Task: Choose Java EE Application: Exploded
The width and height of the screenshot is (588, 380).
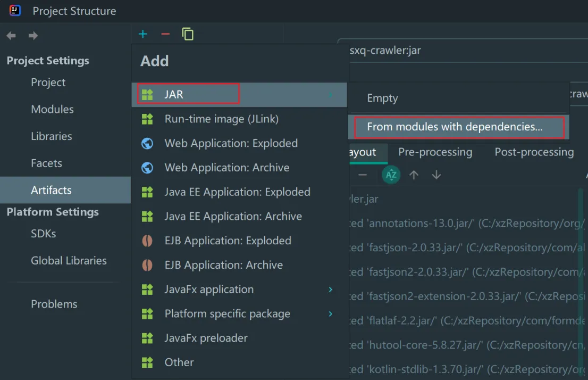Action: click(x=239, y=192)
